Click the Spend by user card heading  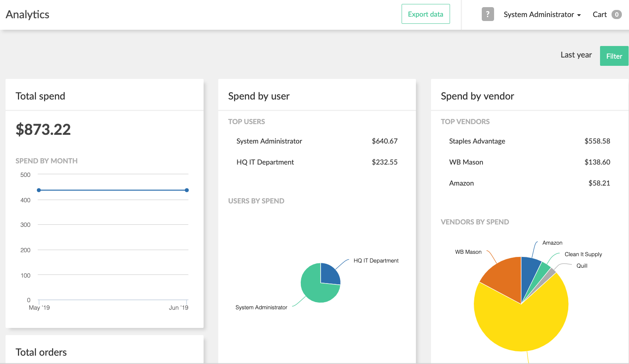click(x=259, y=96)
